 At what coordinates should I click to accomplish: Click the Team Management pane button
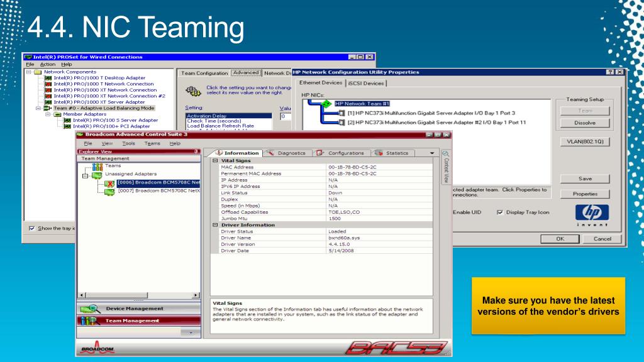click(x=139, y=321)
